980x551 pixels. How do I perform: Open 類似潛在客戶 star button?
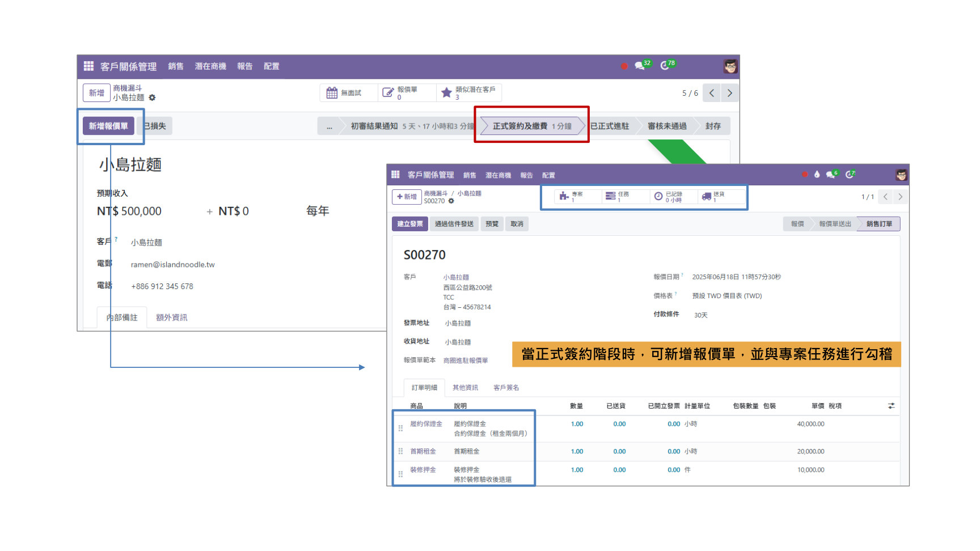tap(469, 93)
